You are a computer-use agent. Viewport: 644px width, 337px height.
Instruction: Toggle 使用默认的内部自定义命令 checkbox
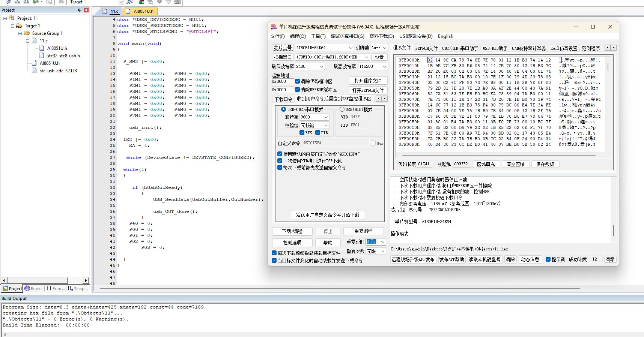coord(280,154)
